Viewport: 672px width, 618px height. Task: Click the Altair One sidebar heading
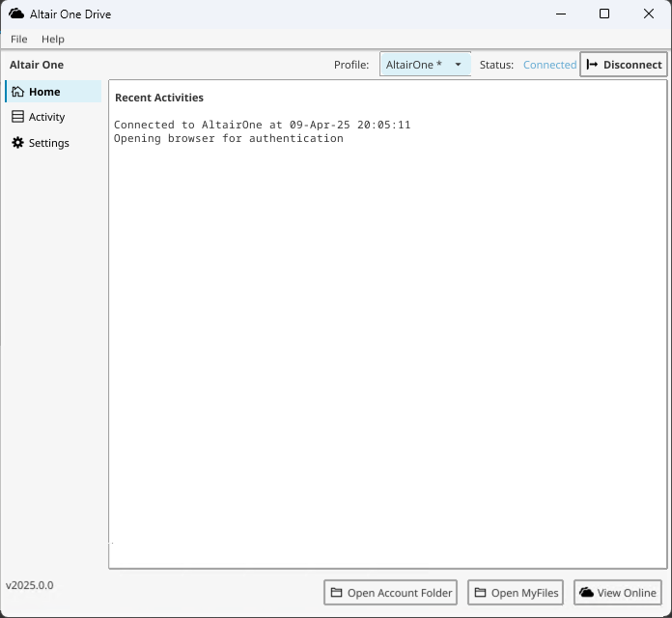(x=37, y=65)
